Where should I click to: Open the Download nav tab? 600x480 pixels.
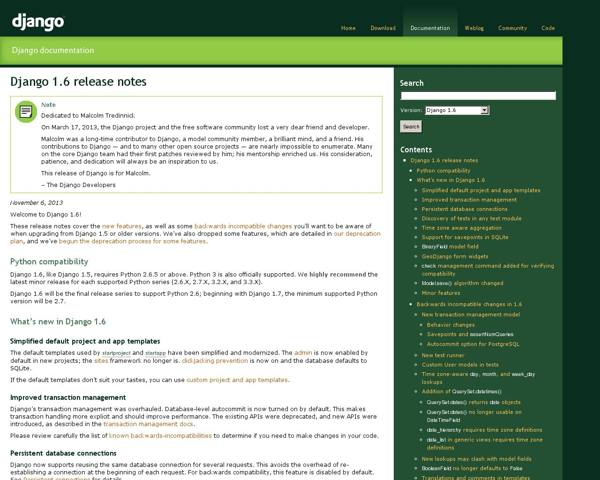pyautogui.click(x=383, y=28)
